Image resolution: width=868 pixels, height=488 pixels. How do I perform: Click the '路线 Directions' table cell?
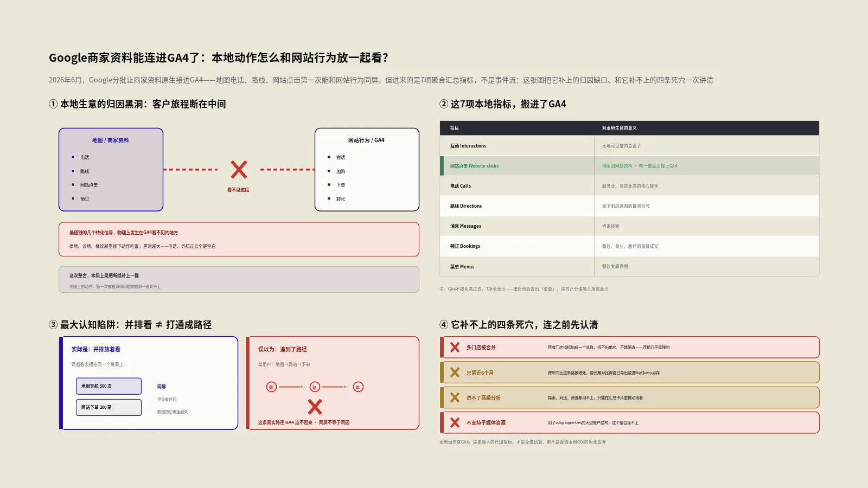pos(517,206)
